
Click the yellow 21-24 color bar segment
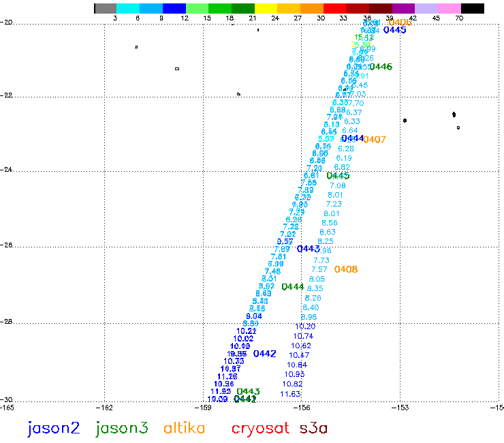click(x=266, y=8)
